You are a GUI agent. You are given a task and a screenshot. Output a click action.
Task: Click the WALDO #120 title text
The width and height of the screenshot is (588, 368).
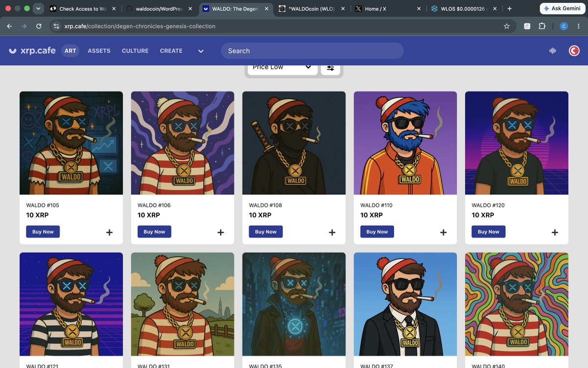(488, 205)
